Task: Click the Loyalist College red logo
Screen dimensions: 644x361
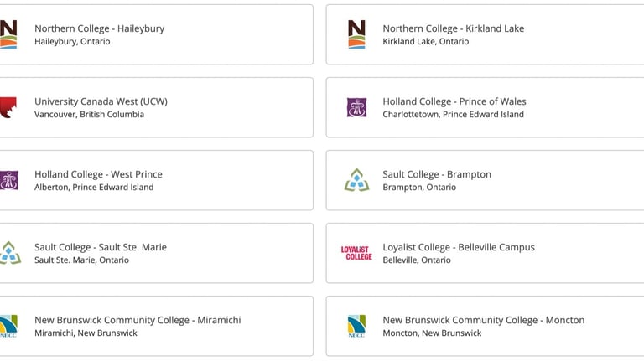Action: coord(356,253)
